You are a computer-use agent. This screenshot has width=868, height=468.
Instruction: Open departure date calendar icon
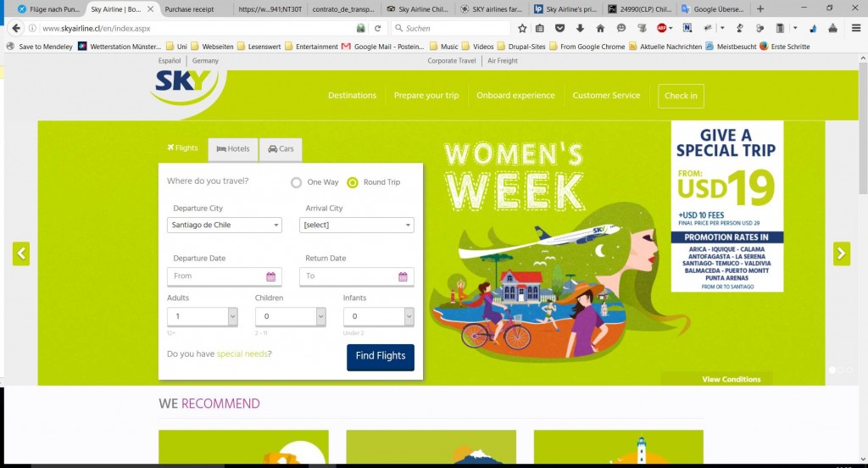pyautogui.click(x=270, y=276)
